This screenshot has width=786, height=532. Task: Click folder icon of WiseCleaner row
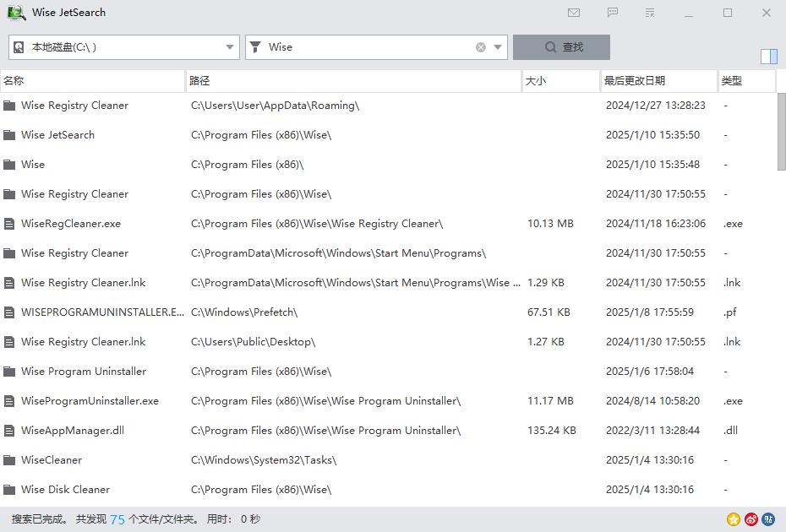[x=9, y=460]
